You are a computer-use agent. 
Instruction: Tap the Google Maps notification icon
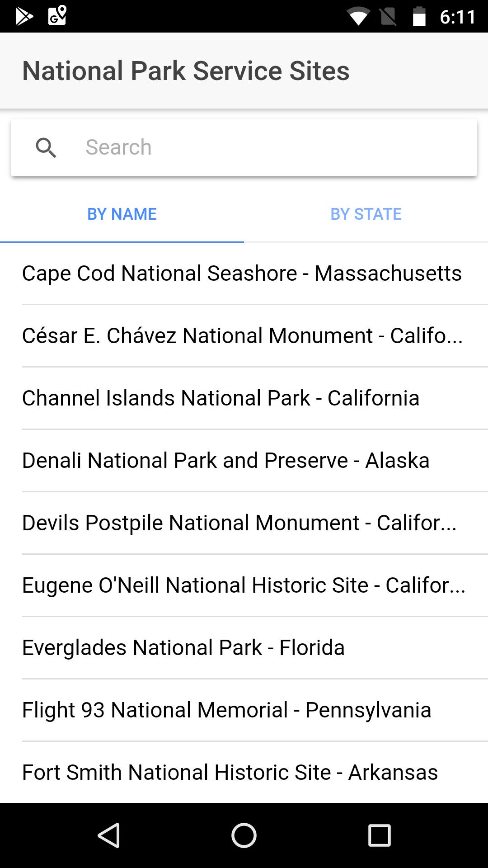(x=57, y=15)
